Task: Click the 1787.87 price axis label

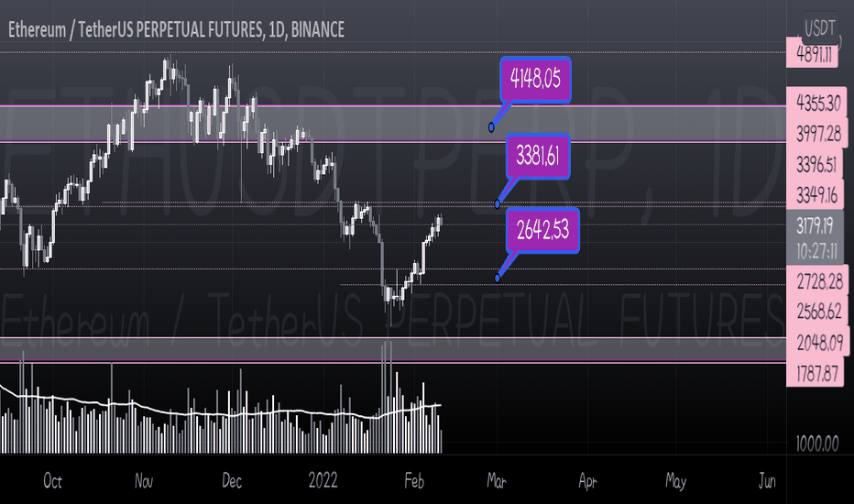Action: (x=816, y=373)
